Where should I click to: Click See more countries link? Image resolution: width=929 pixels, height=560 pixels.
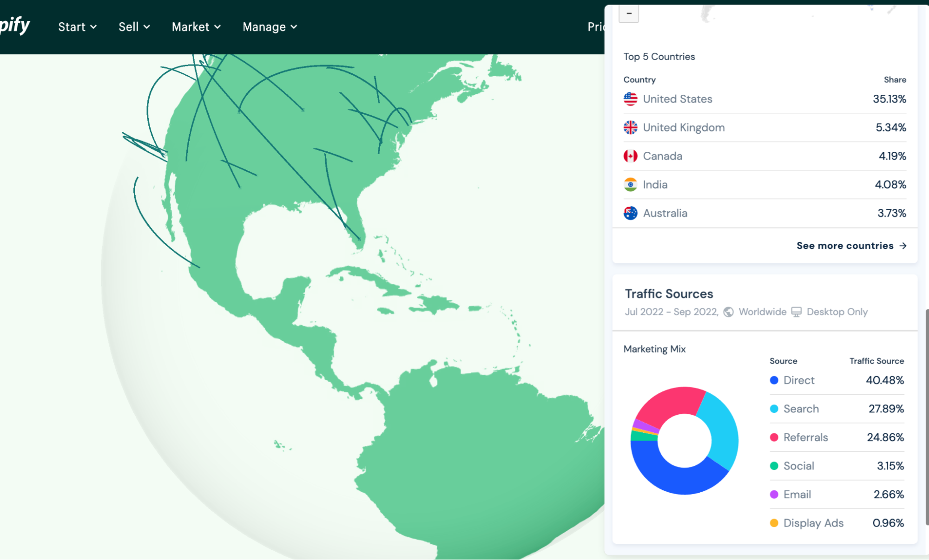pos(852,245)
